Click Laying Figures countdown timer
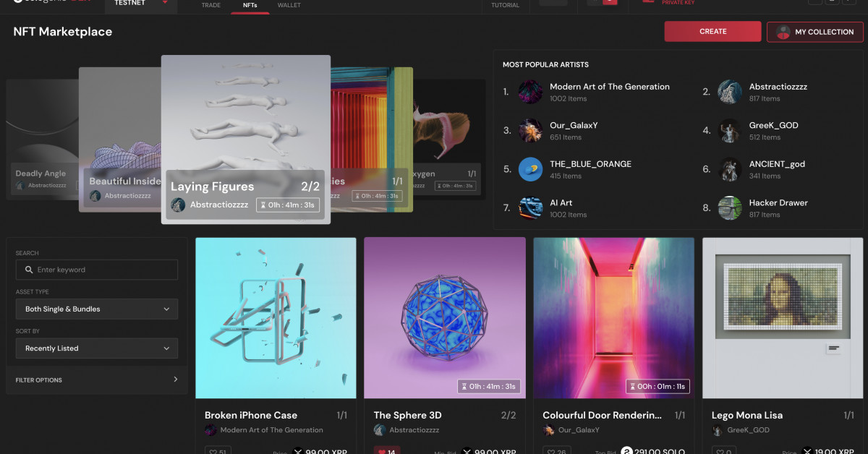This screenshot has width=868, height=454. pos(288,205)
